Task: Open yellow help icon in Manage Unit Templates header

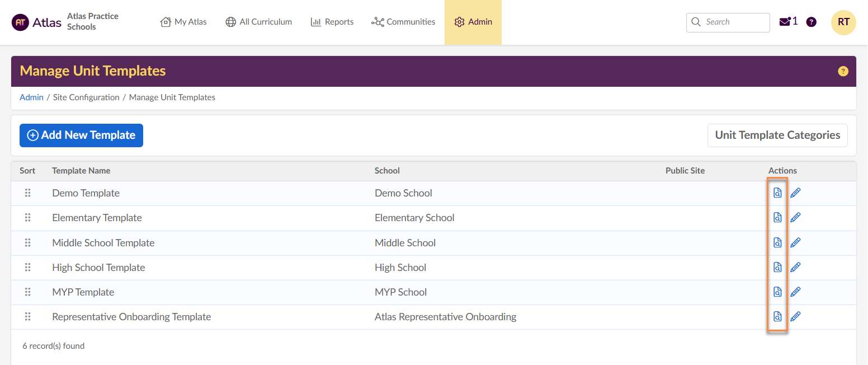Action: point(843,71)
